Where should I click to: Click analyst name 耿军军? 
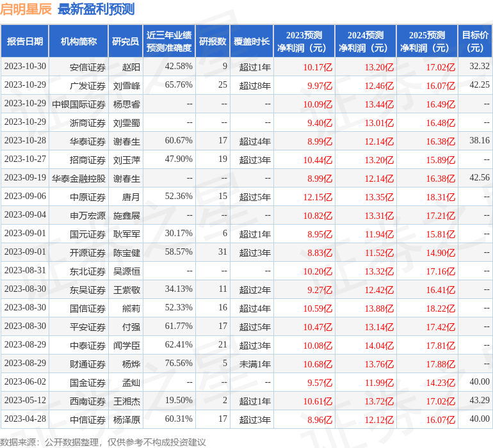127,234
